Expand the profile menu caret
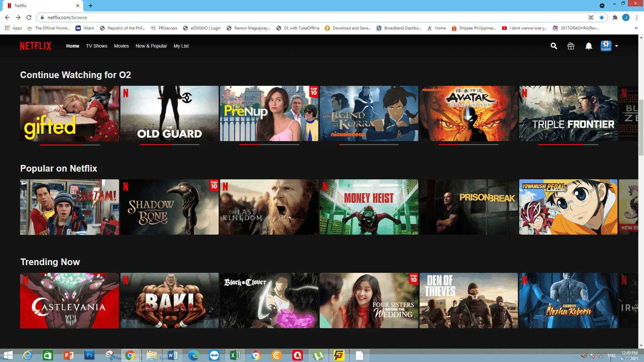Image resolution: width=644 pixels, height=362 pixels. click(x=616, y=46)
